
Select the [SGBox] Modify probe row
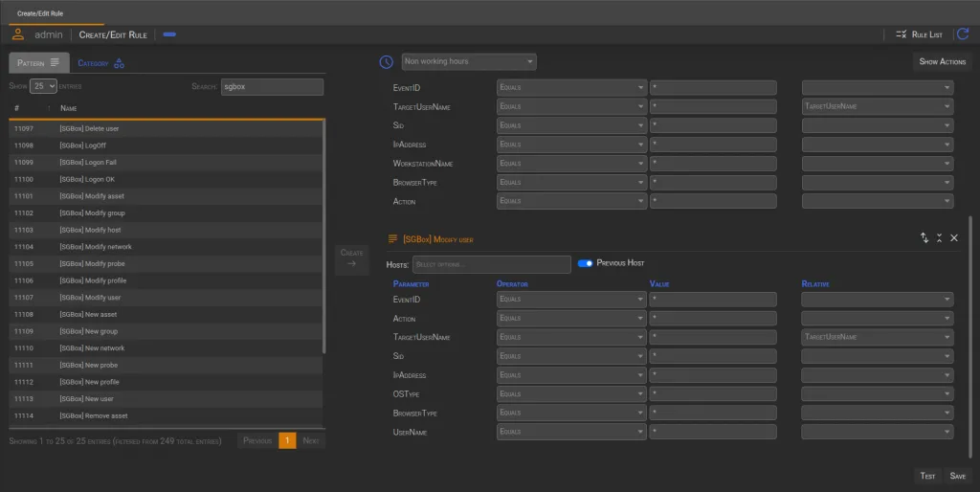pyautogui.click(x=166, y=263)
